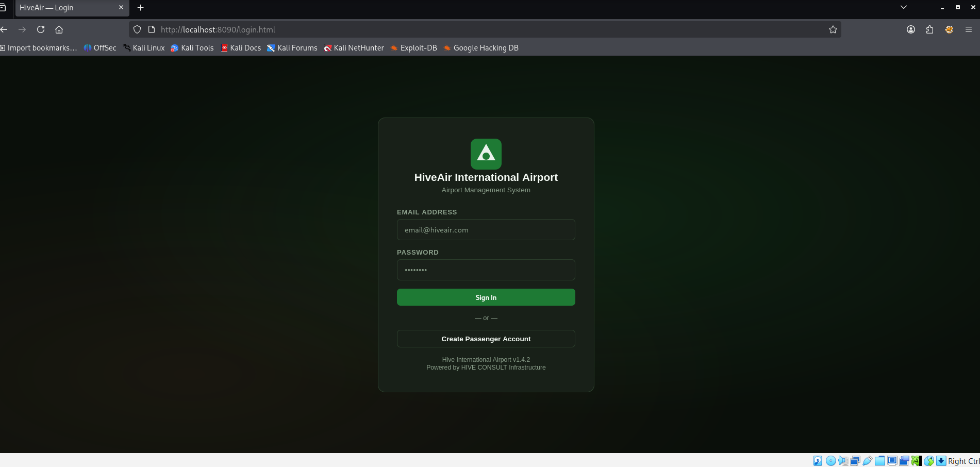Click the VirtualBox recording status icon

(x=904, y=461)
